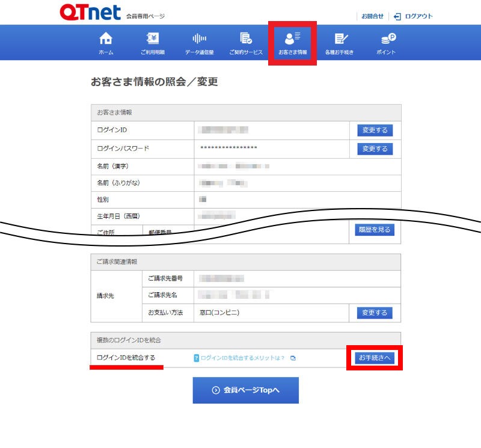Click the QTnet logo
Viewport: 481px width, 448px height.
click(90, 13)
